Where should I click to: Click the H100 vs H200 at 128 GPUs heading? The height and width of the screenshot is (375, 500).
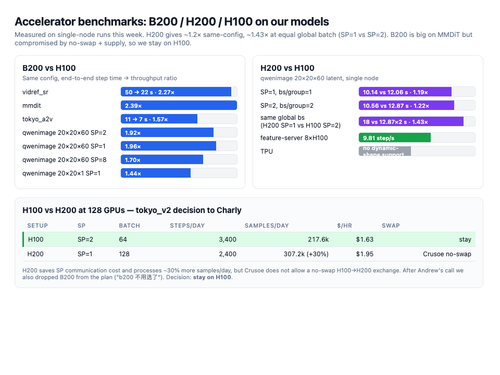coord(132,210)
